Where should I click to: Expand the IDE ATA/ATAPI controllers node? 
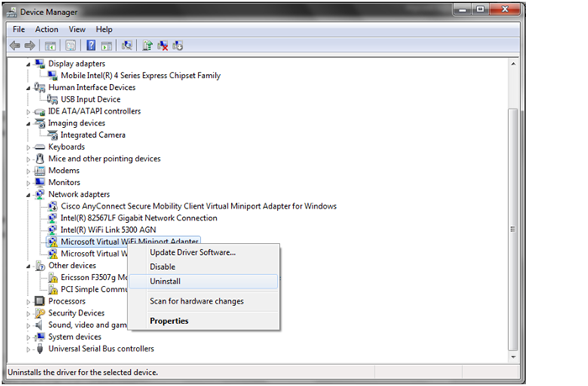point(28,112)
